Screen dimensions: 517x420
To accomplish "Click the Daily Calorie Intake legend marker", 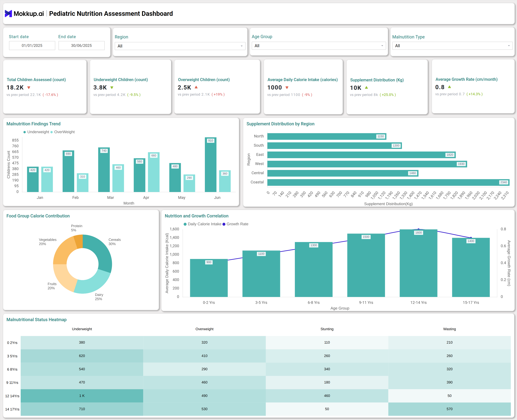I will pyautogui.click(x=185, y=224).
